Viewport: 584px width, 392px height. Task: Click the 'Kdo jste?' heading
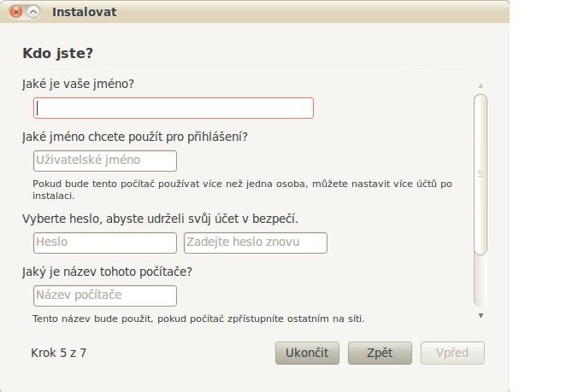58,53
